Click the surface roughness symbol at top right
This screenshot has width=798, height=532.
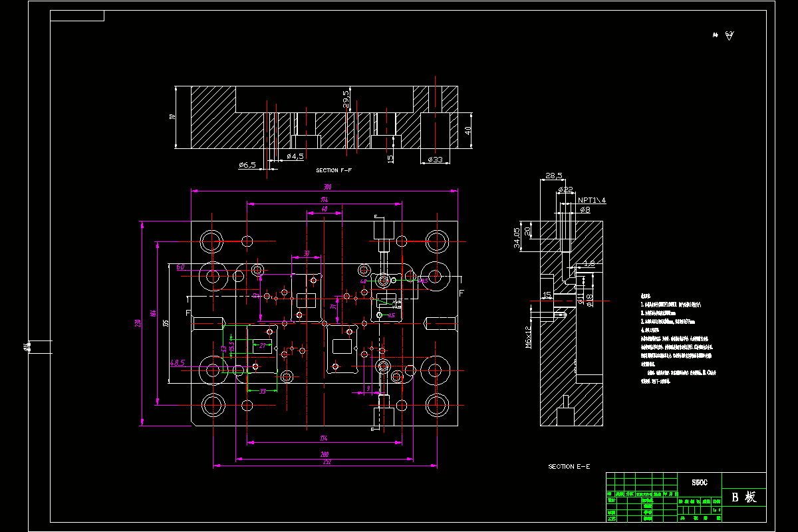click(730, 36)
